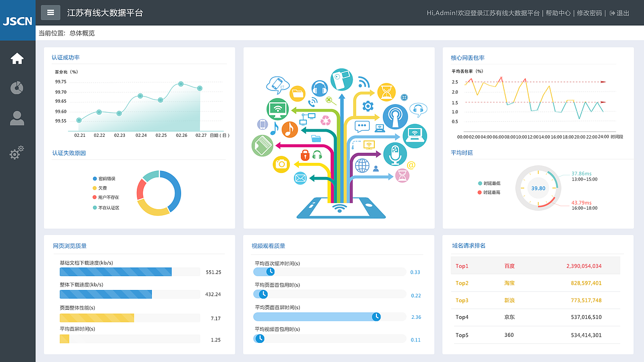
Task: Click the hamburger menu button
Action: 50,13
